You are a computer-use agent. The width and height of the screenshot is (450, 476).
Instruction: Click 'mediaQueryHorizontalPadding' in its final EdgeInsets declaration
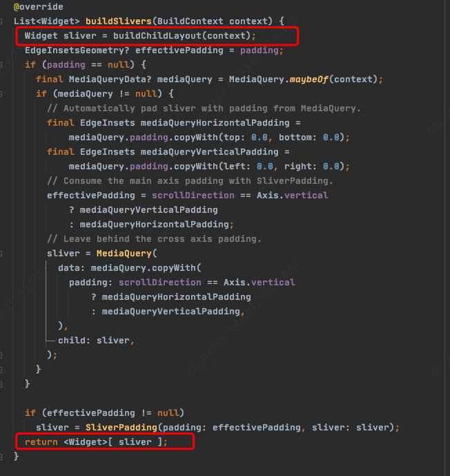[x=215, y=123]
